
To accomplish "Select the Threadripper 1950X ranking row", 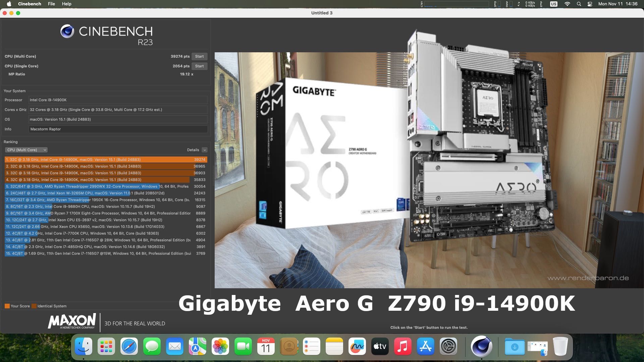I will (106, 200).
